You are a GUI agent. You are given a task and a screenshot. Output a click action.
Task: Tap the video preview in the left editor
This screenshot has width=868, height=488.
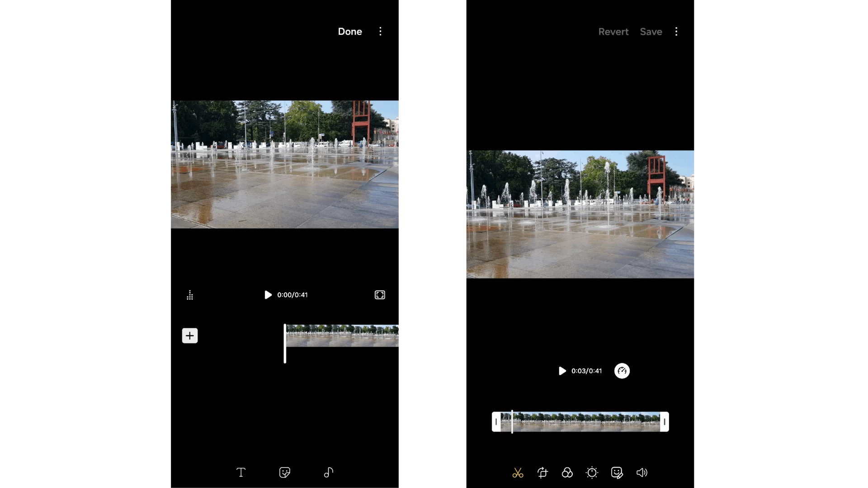pyautogui.click(x=285, y=164)
